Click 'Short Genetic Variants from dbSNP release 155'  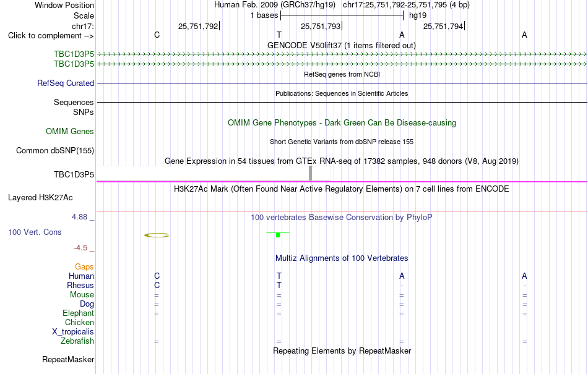[342, 142]
